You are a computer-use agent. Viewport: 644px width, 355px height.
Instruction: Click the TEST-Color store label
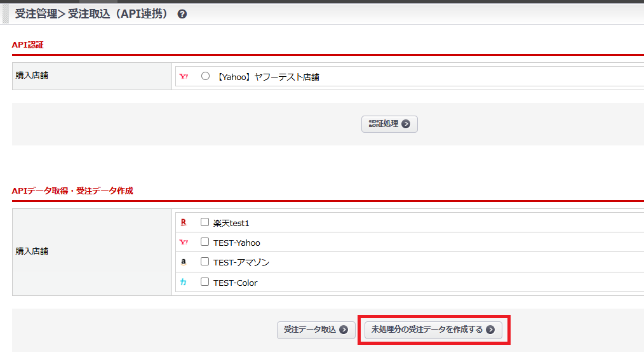(x=236, y=283)
